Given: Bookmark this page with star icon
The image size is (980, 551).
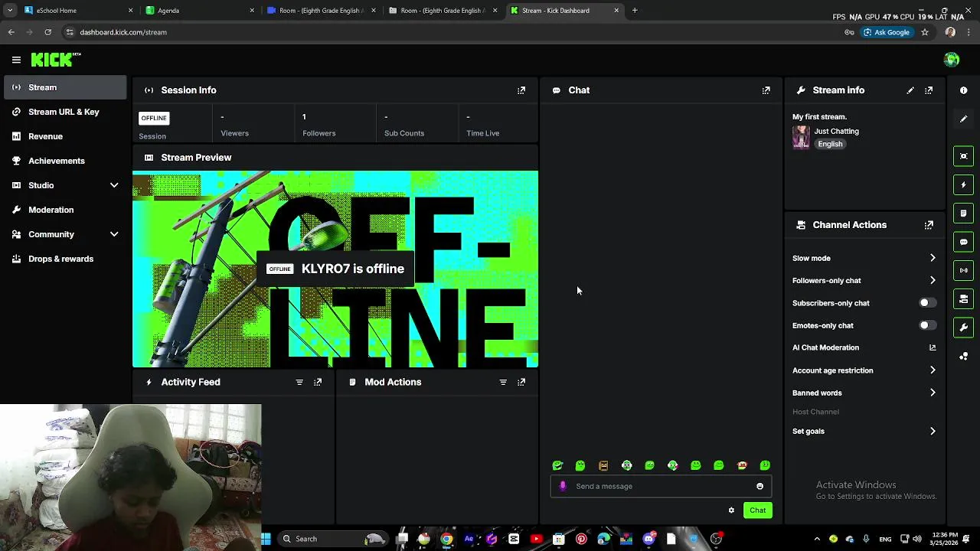Looking at the screenshot, I should [925, 32].
